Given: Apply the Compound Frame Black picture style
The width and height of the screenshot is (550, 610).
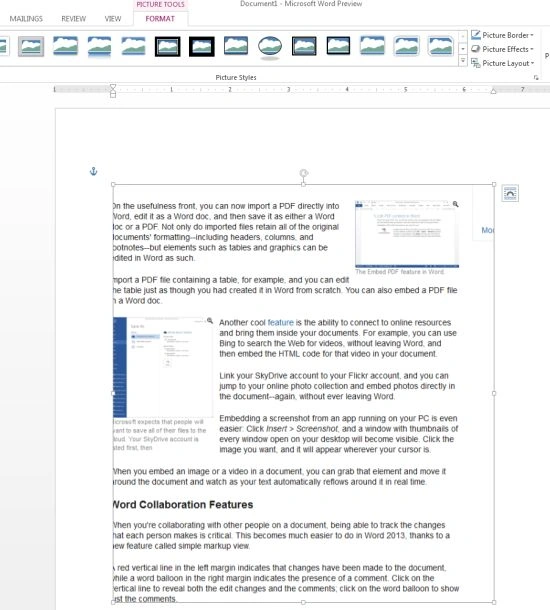Looking at the screenshot, I should tap(304, 46).
